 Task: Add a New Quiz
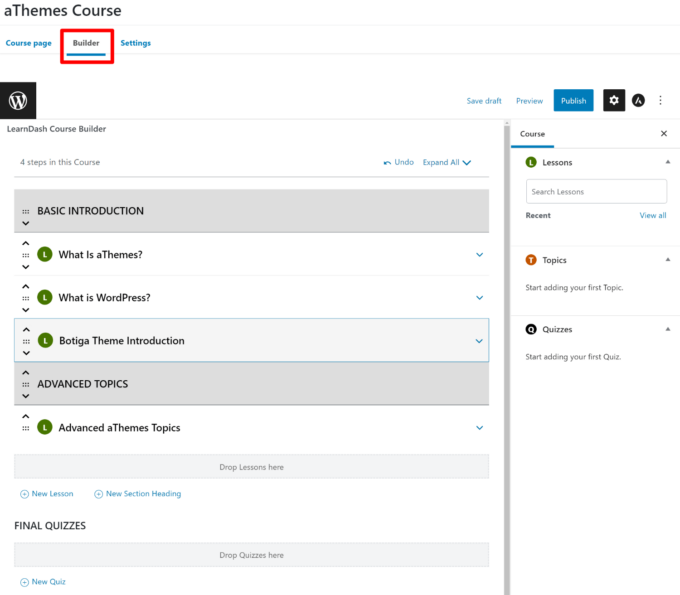[43, 582]
